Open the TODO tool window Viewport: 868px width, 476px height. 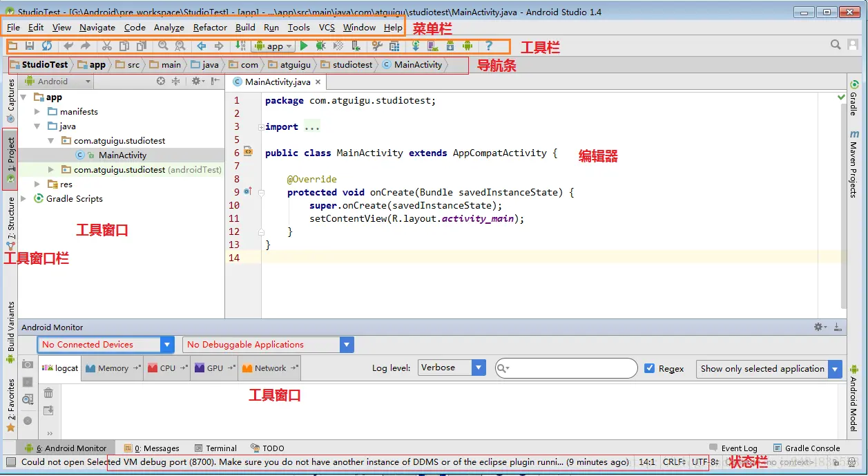[267, 448]
